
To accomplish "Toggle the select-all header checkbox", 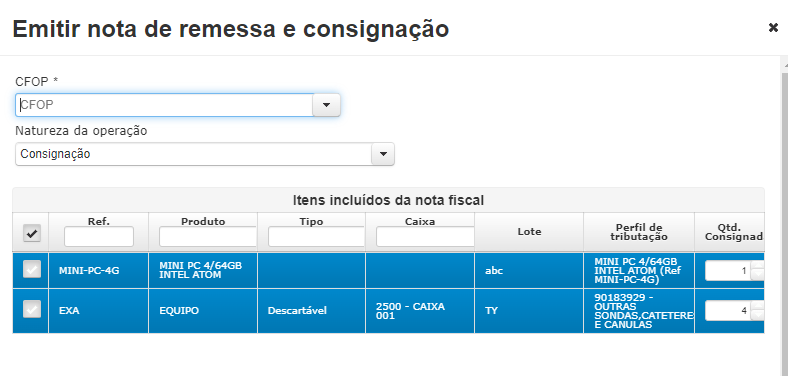I will (x=32, y=233).
